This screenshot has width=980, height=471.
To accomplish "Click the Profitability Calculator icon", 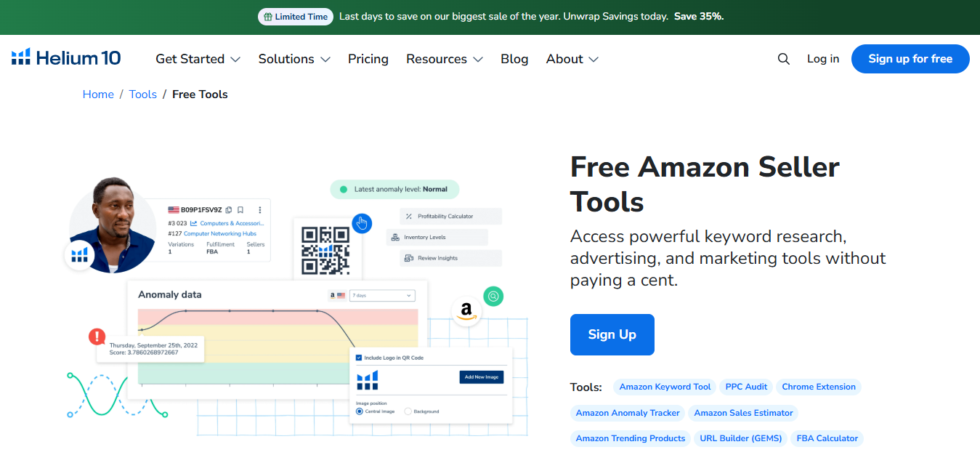I will (410, 216).
